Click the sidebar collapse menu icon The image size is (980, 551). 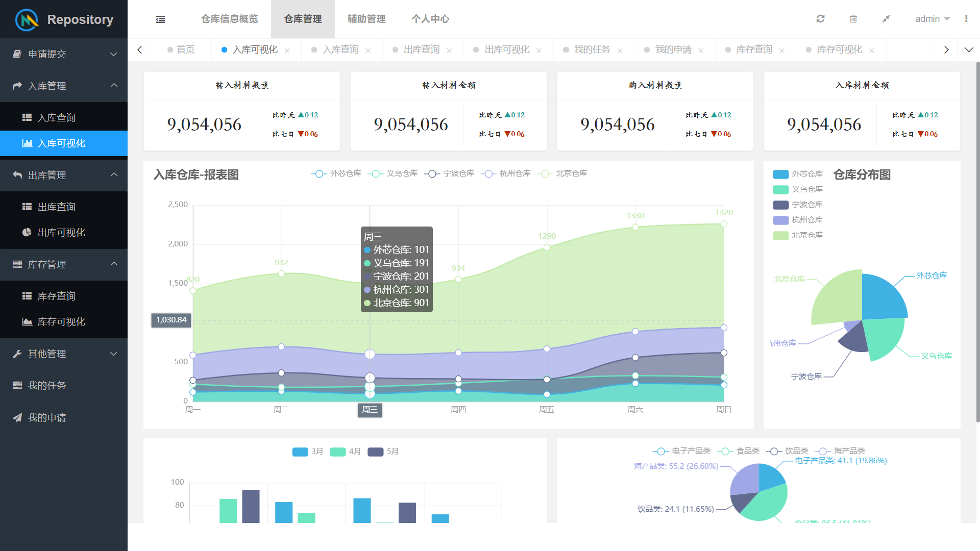coord(160,19)
